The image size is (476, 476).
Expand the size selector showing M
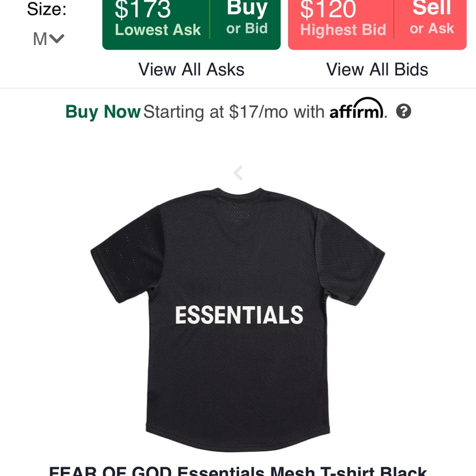pos(48,38)
